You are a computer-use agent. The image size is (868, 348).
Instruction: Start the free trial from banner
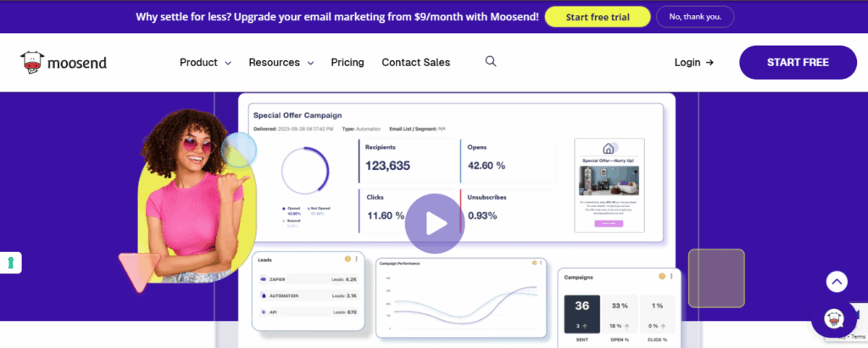click(598, 17)
